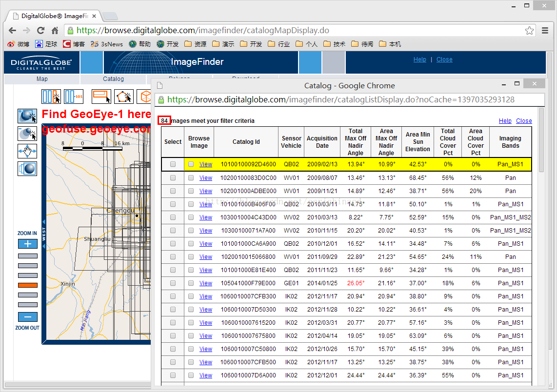
Task: Select the zoom-in globe map tool
Action: 27,116
